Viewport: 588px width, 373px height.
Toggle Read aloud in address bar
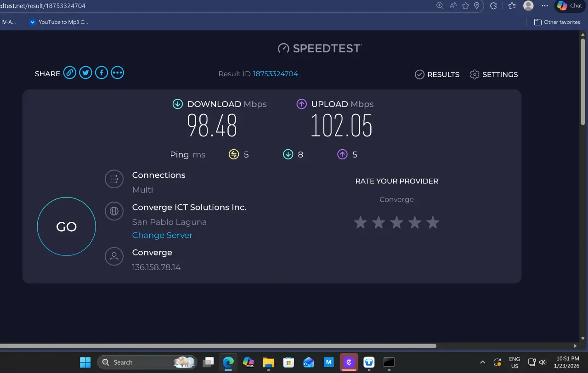pyautogui.click(x=453, y=6)
